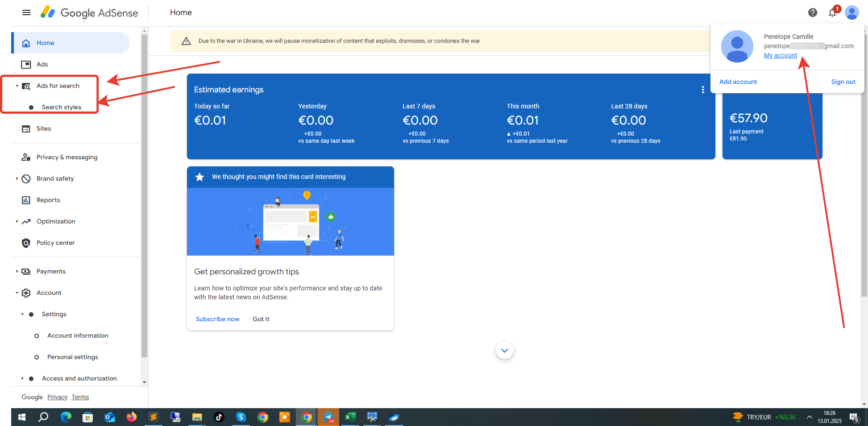Open Search styles in the sidebar
868x426 pixels.
[x=62, y=107]
